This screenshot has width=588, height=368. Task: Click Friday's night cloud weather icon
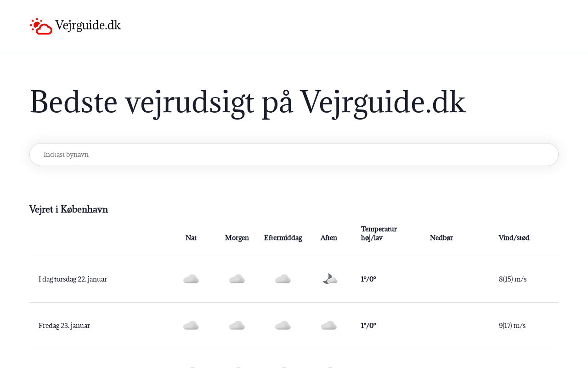tap(191, 326)
